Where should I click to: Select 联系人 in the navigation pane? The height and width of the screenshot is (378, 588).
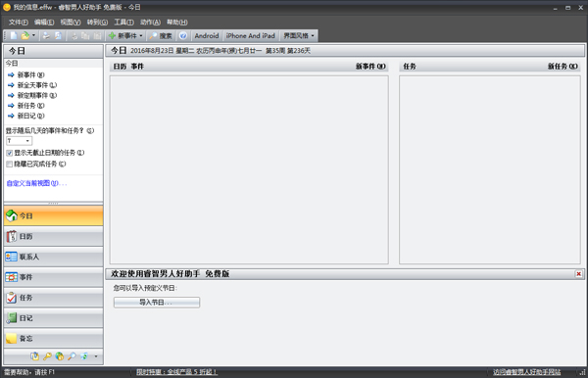(x=53, y=257)
